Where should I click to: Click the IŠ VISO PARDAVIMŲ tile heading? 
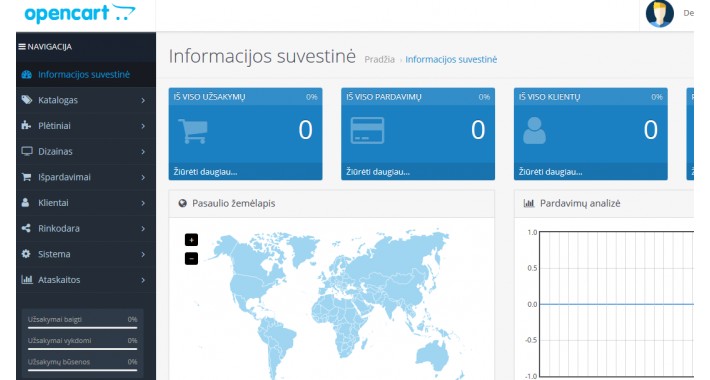(384, 97)
